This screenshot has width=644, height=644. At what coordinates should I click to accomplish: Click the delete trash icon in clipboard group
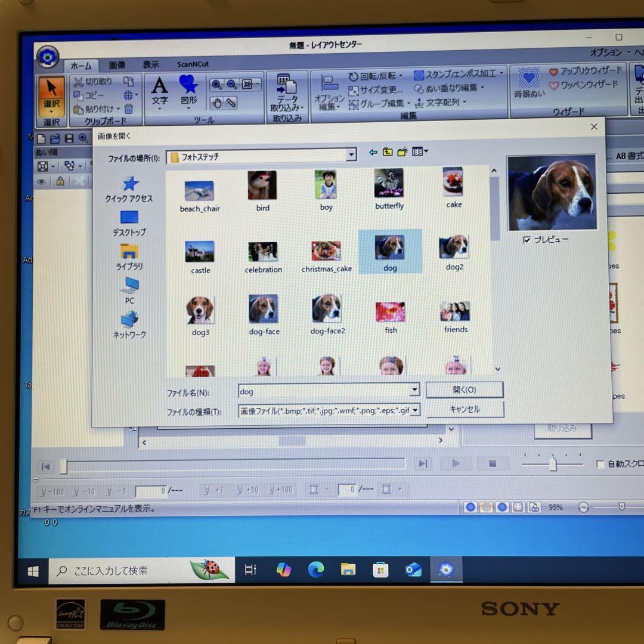click(129, 109)
